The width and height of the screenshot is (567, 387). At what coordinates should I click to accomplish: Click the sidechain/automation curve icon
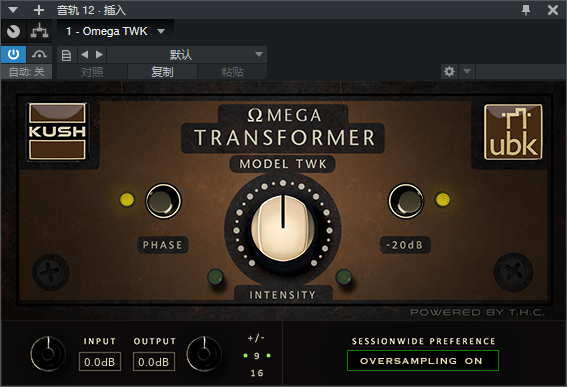pyautogui.click(x=39, y=55)
